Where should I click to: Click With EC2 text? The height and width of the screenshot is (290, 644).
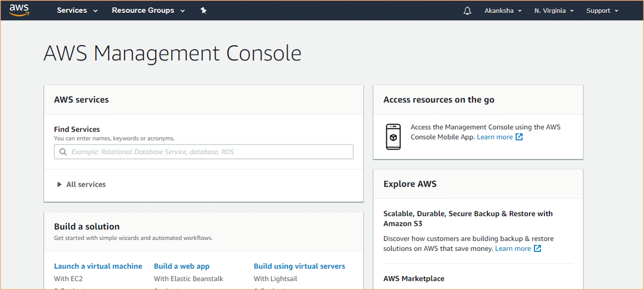pos(68,279)
